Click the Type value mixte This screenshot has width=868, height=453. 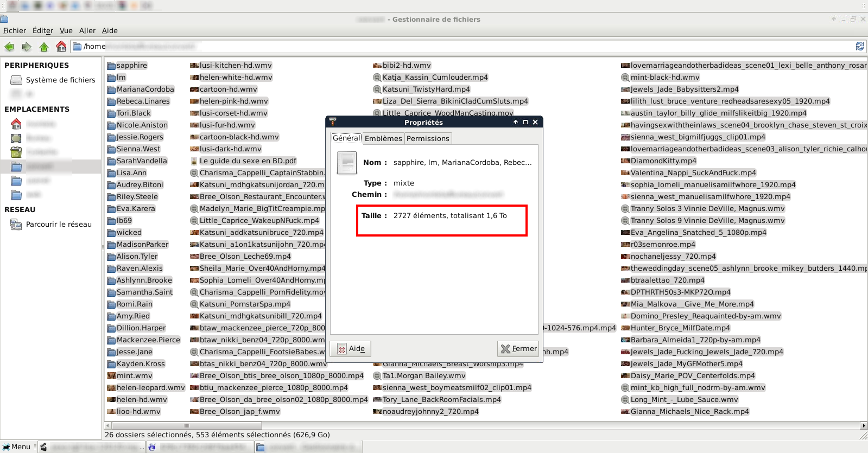pyautogui.click(x=404, y=183)
